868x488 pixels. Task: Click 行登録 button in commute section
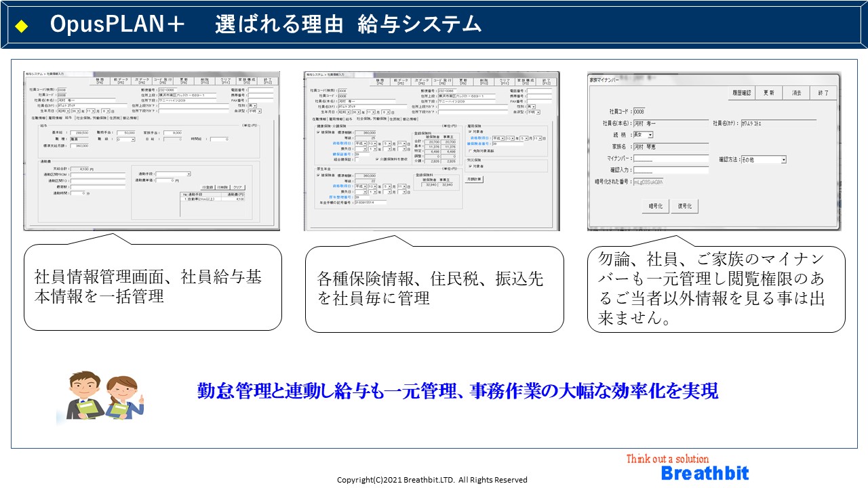(x=208, y=187)
